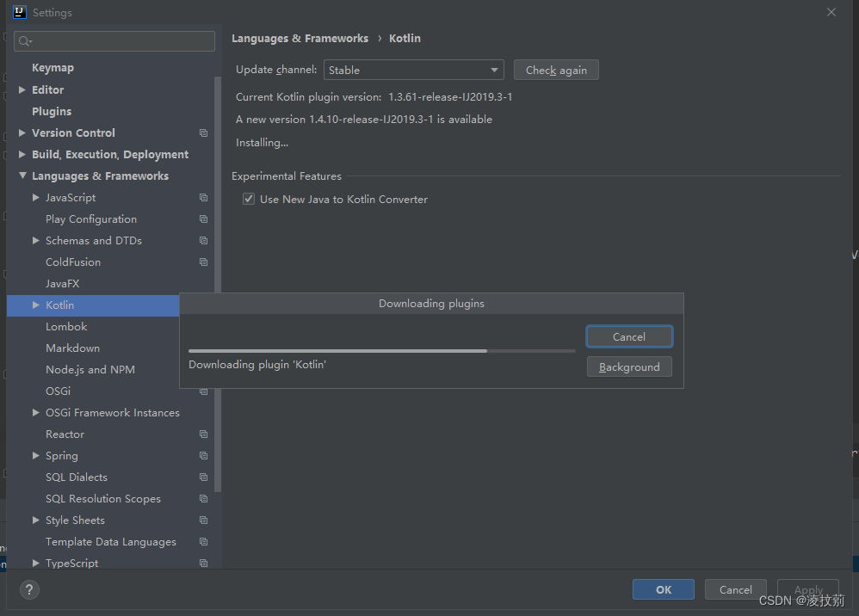Expand the Editor settings node
Image resolution: width=859 pixels, height=616 pixels.
tap(22, 89)
